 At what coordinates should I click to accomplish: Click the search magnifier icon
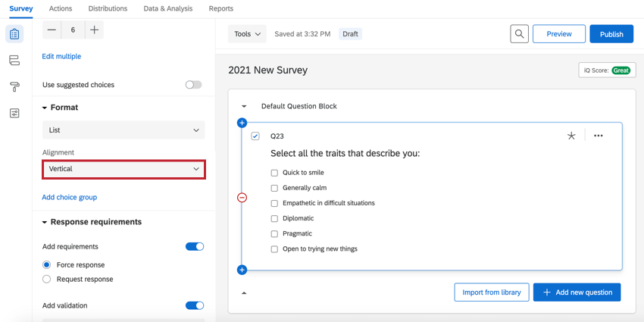click(519, 34)
